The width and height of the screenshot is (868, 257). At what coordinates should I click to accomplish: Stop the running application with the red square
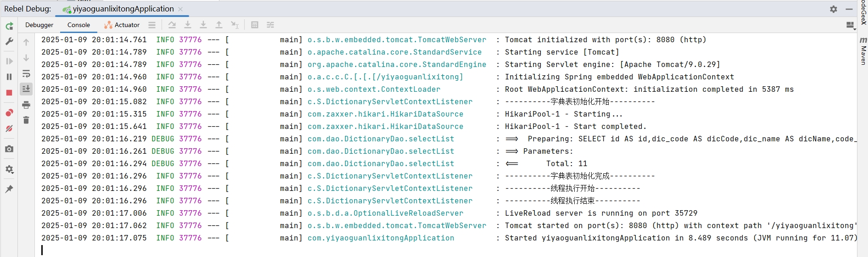coord(9,93)
